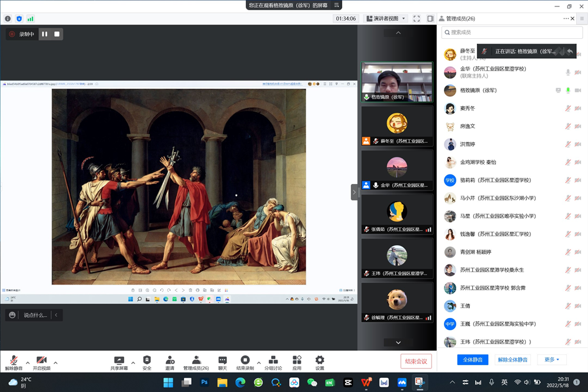This screenshot has height=392, width=588.
Task: Open 邀请 invite button
Action: point(170,363)
